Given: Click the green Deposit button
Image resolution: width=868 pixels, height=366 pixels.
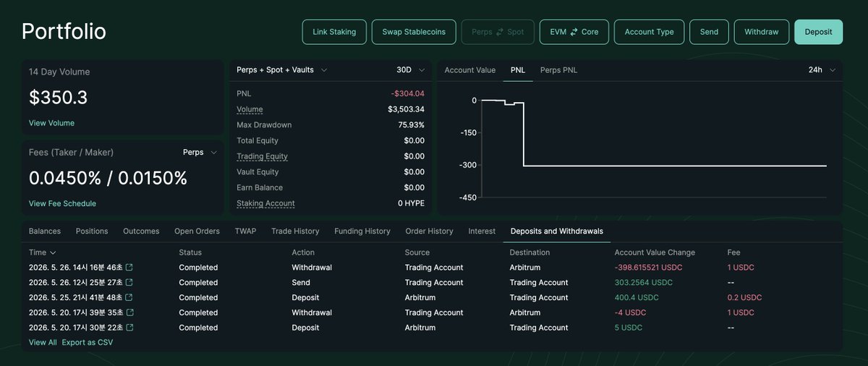Looking at the screenshot, I should (x=818, y=32).
